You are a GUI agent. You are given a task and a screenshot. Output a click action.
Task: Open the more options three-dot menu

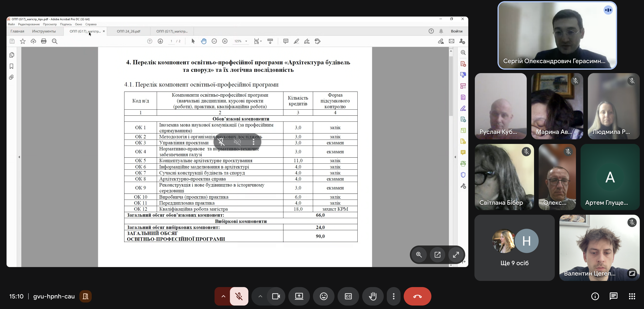(x=394, y=296)
